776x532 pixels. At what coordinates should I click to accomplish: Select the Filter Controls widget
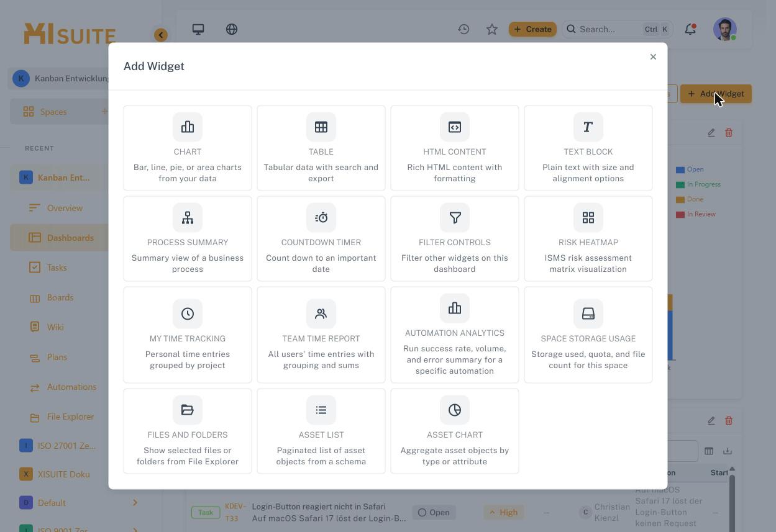(x=455, y=238)
